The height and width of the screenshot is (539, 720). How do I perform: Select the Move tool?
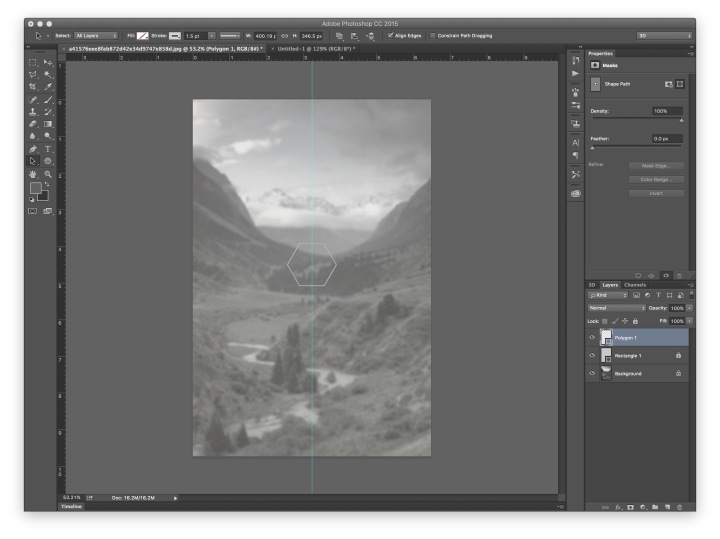coord(48,62)
